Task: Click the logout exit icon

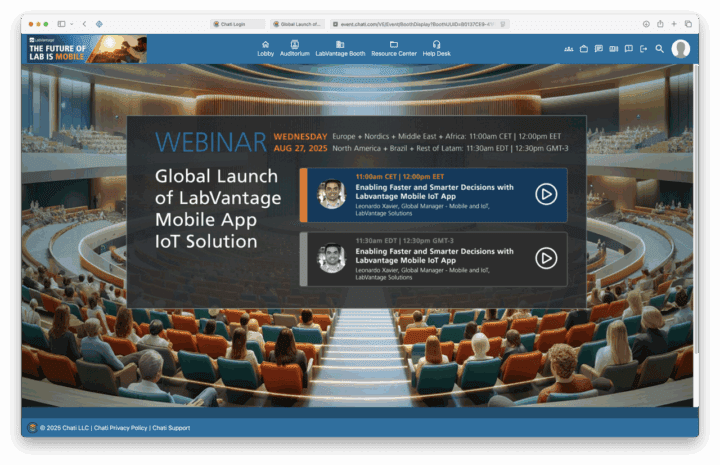Action: 644,48
